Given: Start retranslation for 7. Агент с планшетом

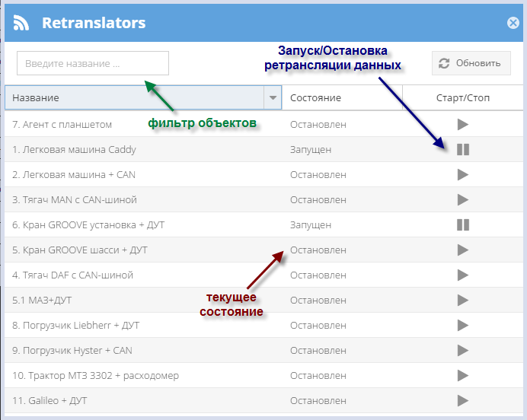Looking at the screenshot, I should tap(462, 124).
